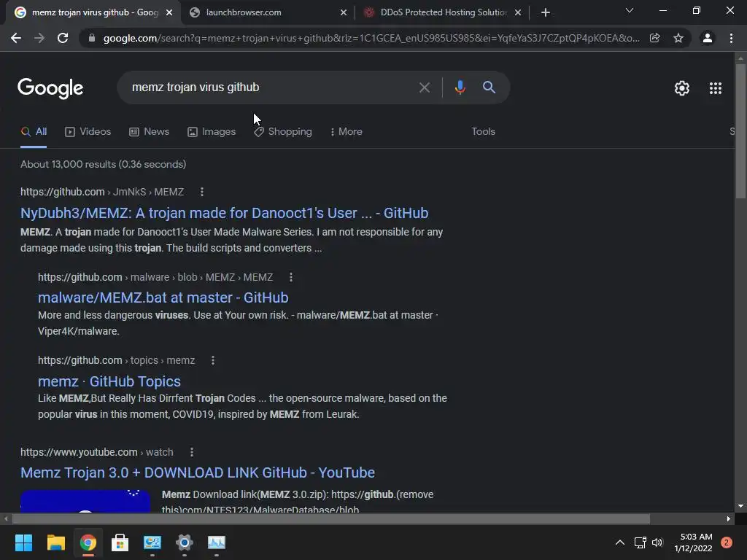The width and height of the screenshot is (747, 560).
Task: Switch to Shopping results
Action: (283, 132)
